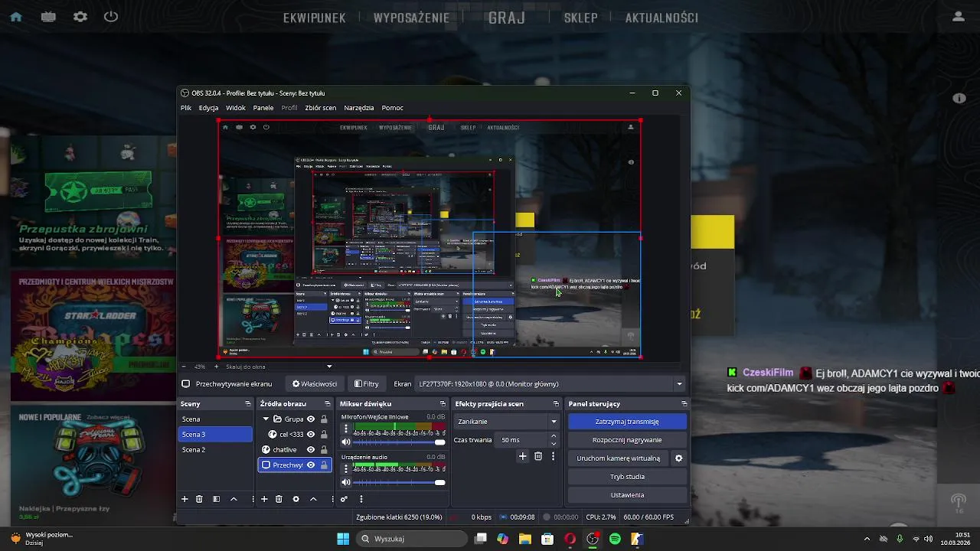Open the Edycja menu
Viewport: 980px width, 551px height.
[208, 108]
